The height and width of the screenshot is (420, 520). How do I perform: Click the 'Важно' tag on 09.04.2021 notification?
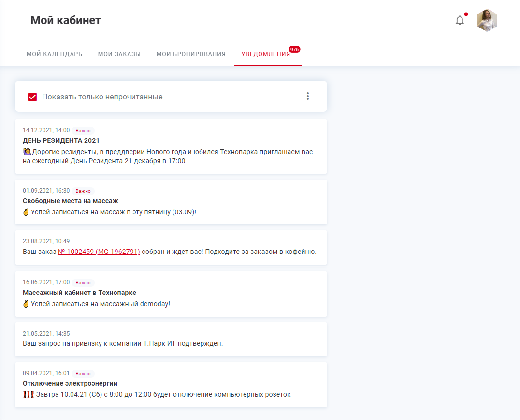point(83,374)
